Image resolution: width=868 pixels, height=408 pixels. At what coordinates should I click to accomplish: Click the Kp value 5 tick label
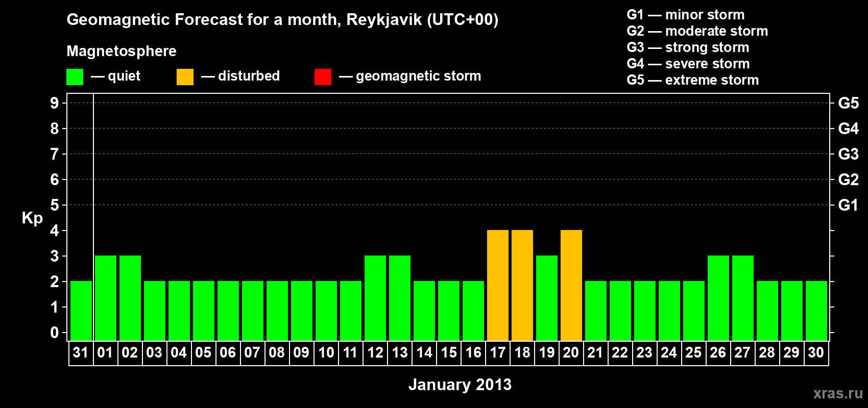pyautogui.click(x=55, y=205)
